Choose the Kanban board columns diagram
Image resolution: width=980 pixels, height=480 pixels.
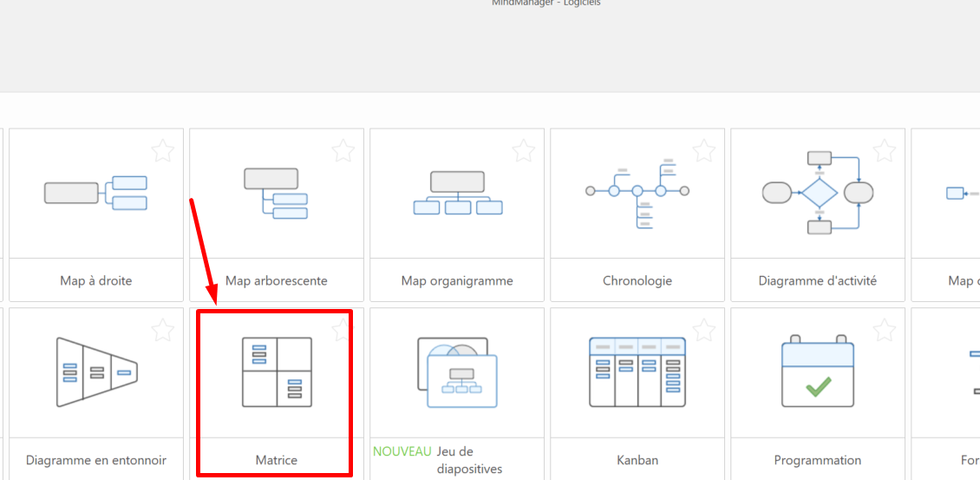coord(637,372)
